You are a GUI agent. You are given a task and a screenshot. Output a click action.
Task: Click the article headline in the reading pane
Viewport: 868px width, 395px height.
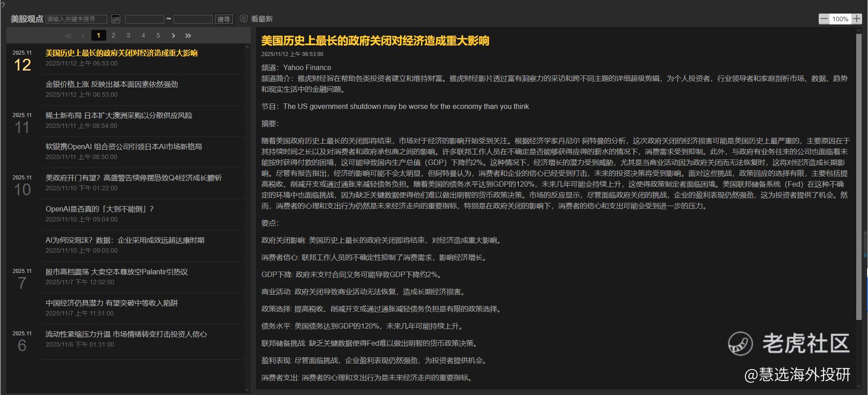[375, 41]
